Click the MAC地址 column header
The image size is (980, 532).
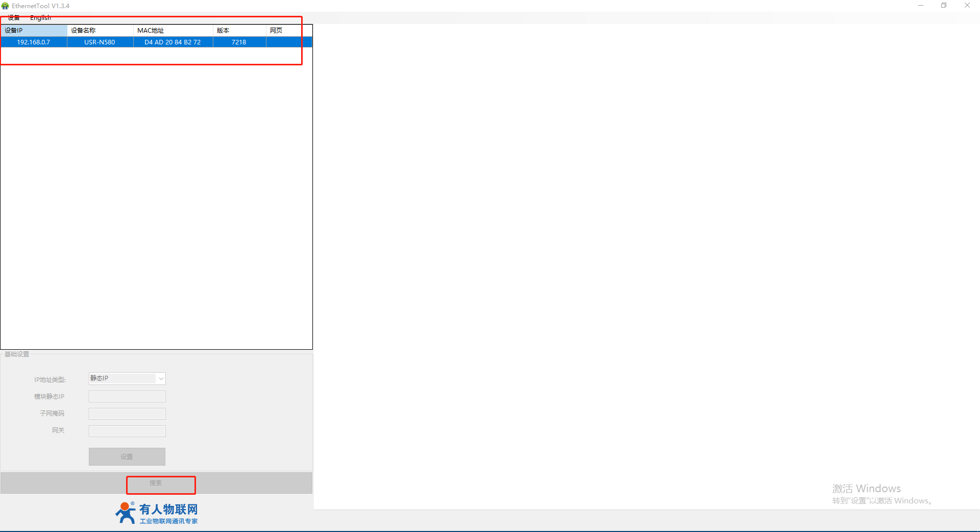[173, 31]
